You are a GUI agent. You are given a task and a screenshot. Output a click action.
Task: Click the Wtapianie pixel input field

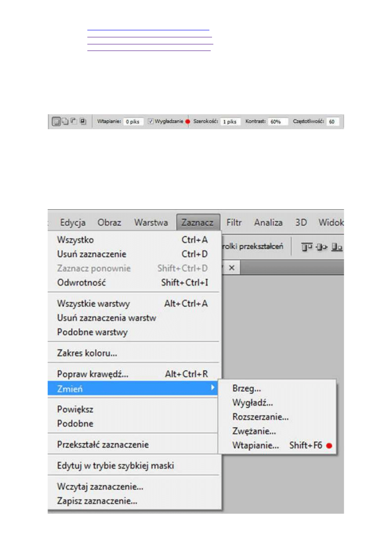pos(133,122)
